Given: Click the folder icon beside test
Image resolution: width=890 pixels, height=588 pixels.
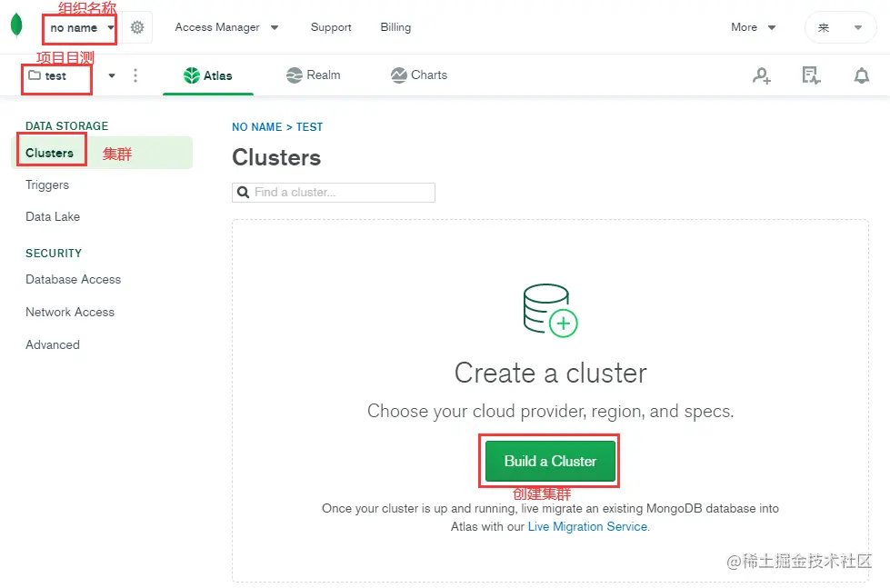Looking at the screenshot, I should tap(35, 75).
